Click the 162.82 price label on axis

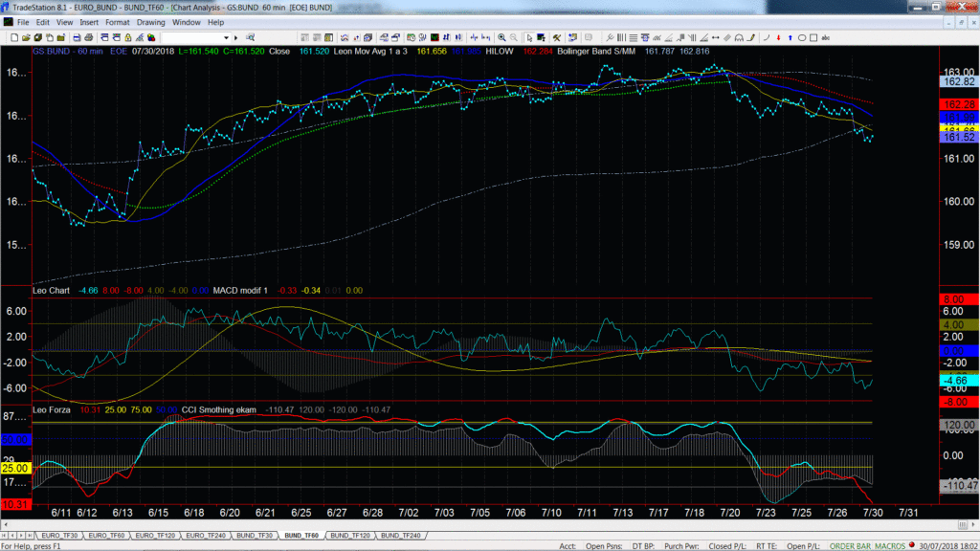(x=959, y=82)
